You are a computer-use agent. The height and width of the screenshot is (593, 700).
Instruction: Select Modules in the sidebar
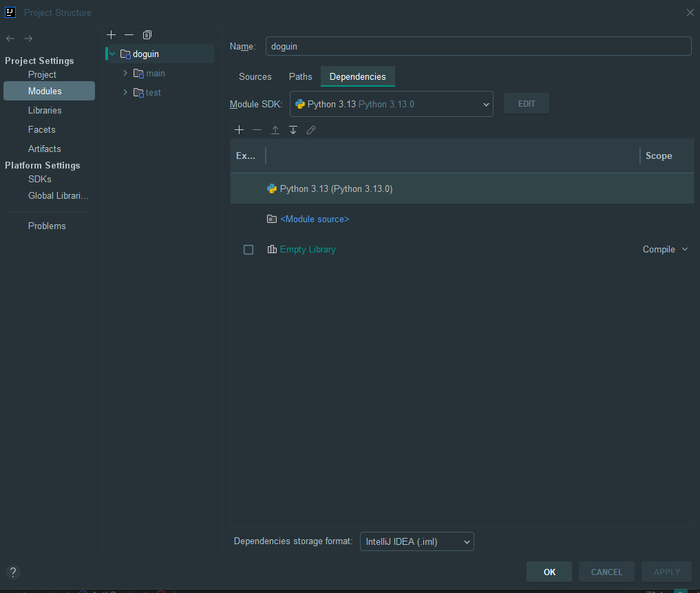49,91
